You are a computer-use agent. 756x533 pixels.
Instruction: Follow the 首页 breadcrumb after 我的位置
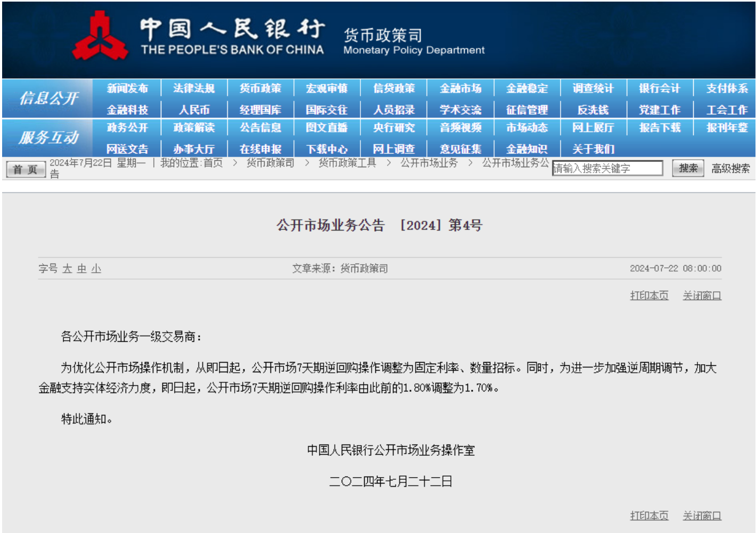click(213, 163)
